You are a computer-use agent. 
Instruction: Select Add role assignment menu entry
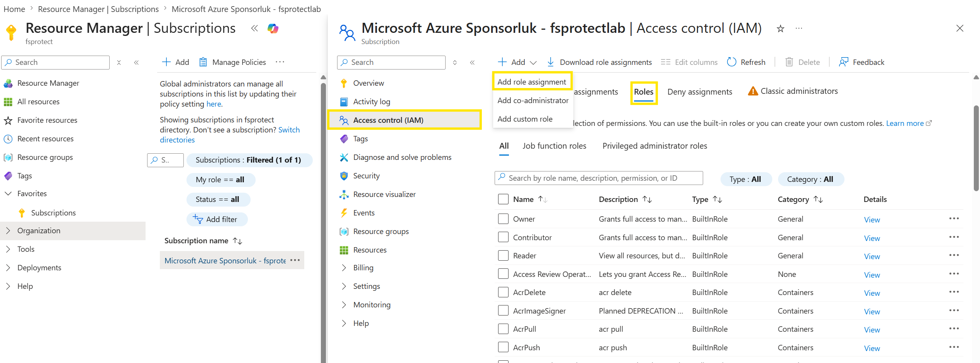coord(531,82)
